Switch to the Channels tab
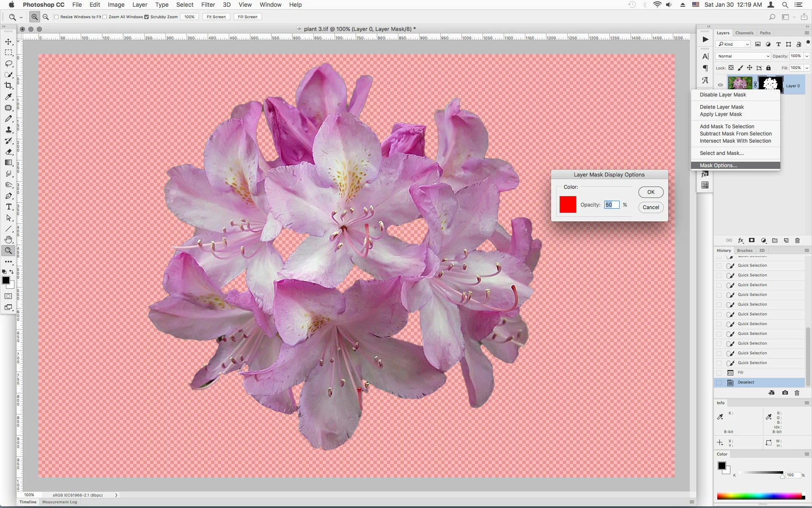This screenshot has width=812, height=508. (x=744, y=33)
